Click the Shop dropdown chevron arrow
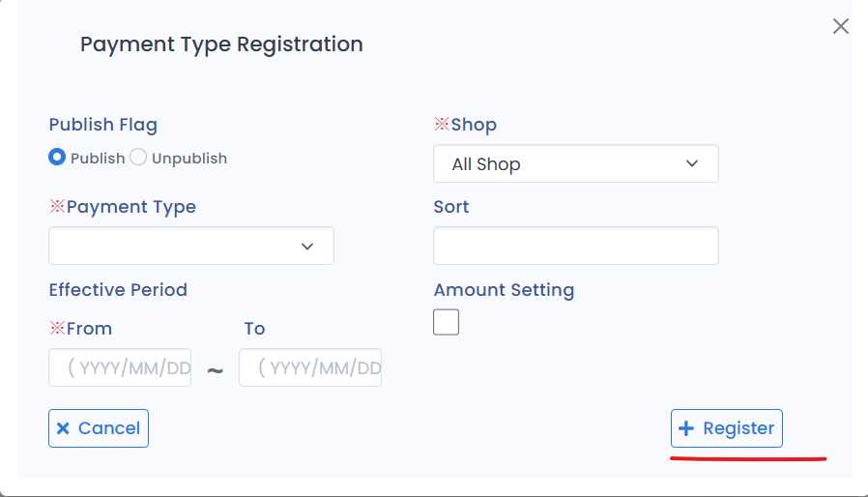Viewport: 868px width, 497px height. click(692, 164)
